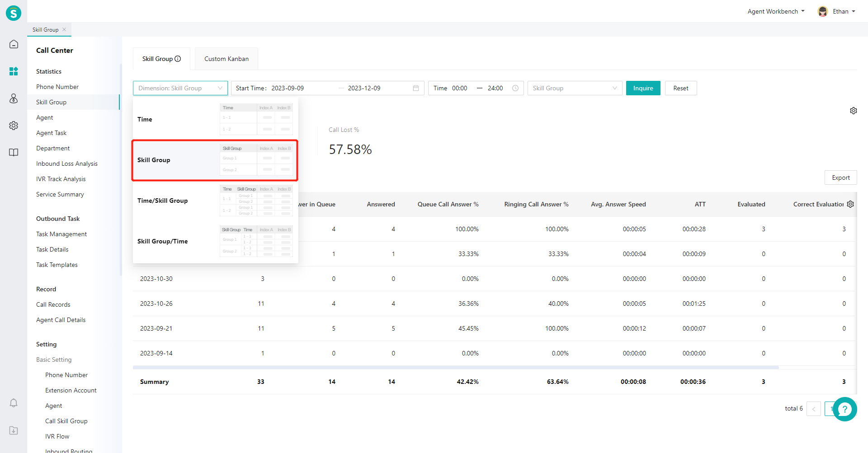Image resolution: width=868 pixels, height=453 pixels.
Task: Click the start time 00:00 field
Action: pyautogui.click(x=460, y=88)
